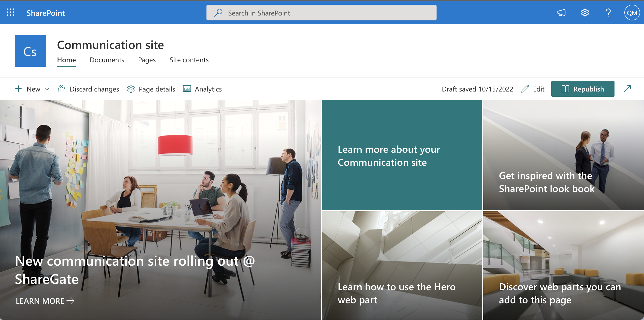Select the Home navigation tab
Viewport: 644px width, 320px height.
(x=66, y=60)
